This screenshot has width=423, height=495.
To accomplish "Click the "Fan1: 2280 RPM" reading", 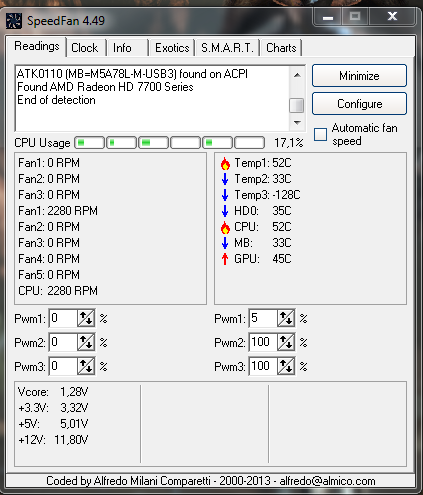I will 58,211.
